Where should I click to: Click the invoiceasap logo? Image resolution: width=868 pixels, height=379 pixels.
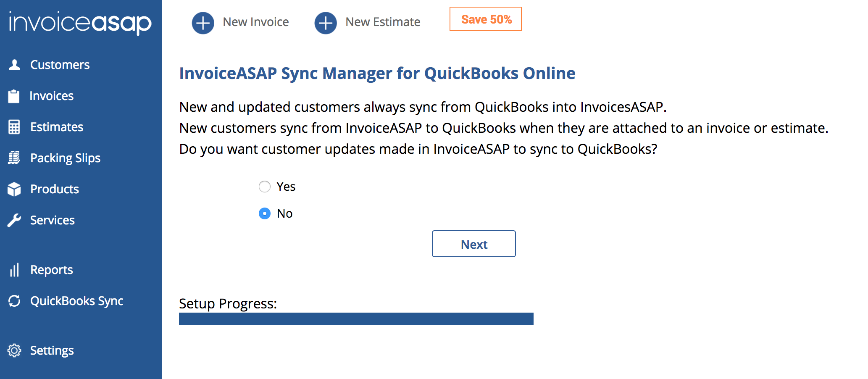point(80,23)
